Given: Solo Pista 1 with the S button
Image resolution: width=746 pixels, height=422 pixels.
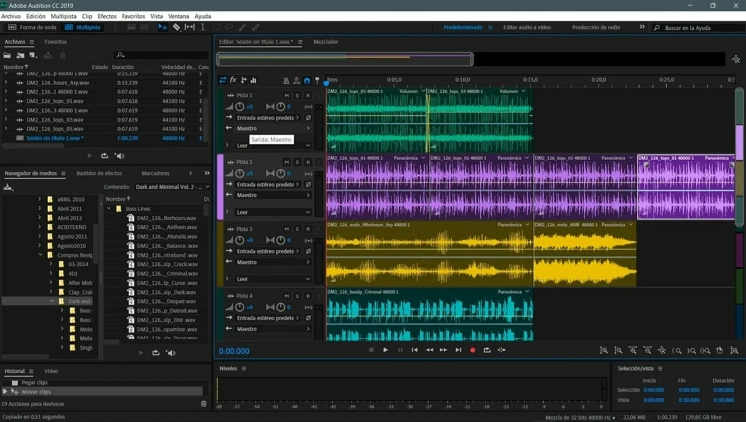Looking at the screenshot, I should point(297,96).
